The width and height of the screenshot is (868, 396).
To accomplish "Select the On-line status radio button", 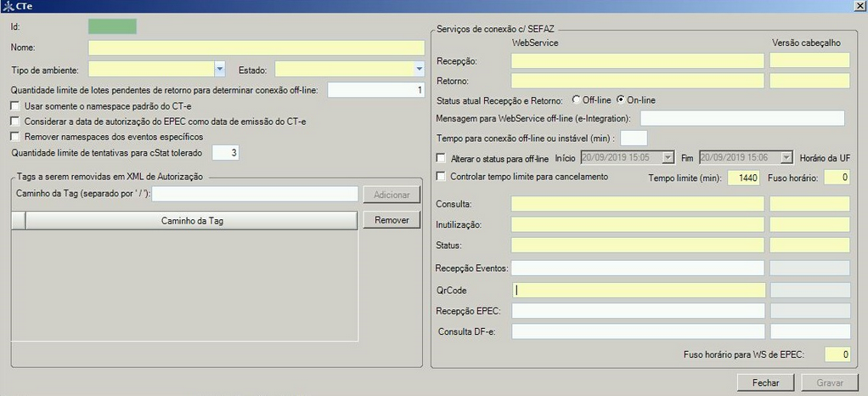I will [621, 99].
